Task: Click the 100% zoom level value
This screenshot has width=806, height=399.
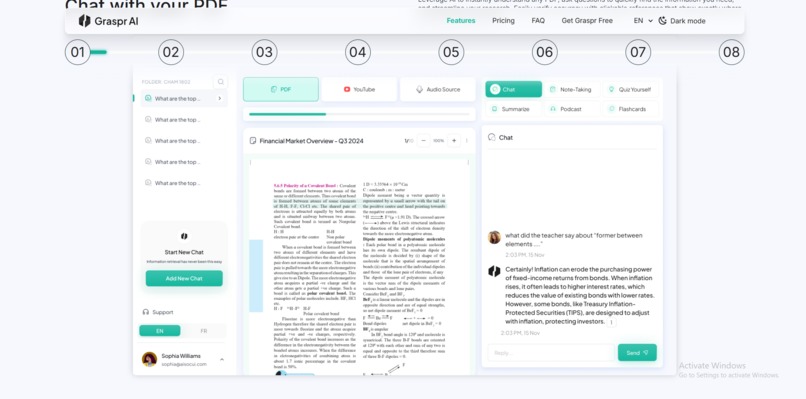Action: coord(438,140)
